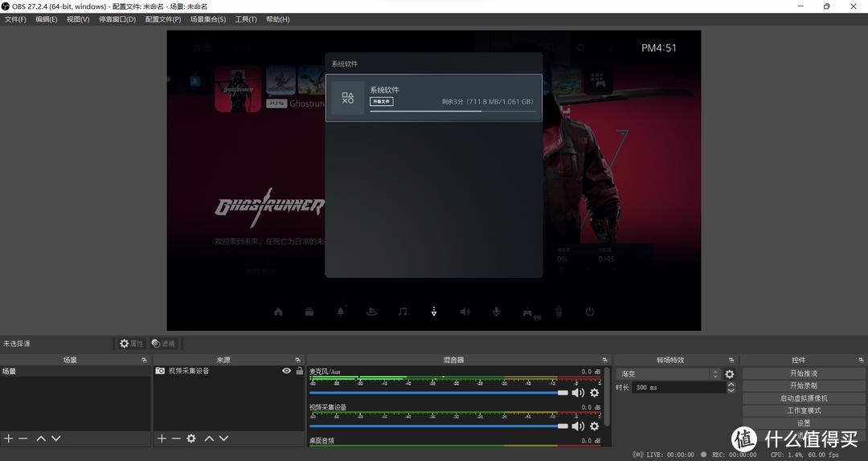
Task: Add a new source with the plus icon
Action: pos(162,439)
